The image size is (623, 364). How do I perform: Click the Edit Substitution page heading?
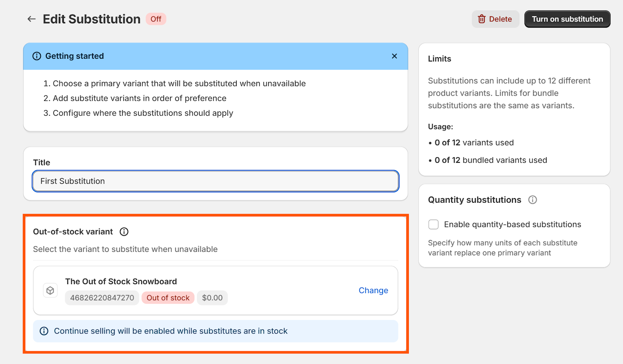point(92,19)
